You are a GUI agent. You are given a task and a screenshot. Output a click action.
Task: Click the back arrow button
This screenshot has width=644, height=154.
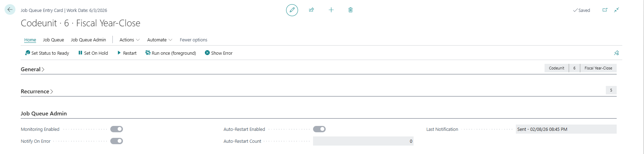pyautogui.click(x=10, y=10)
